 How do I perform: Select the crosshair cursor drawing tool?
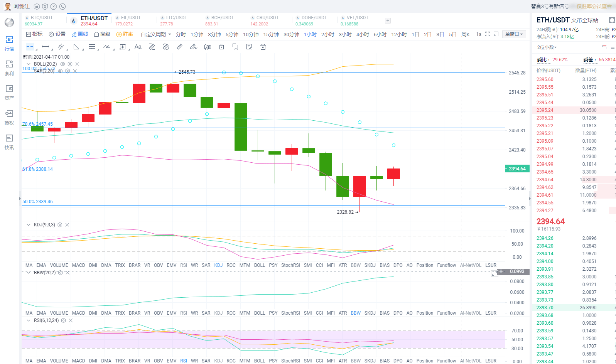(30, 47)
